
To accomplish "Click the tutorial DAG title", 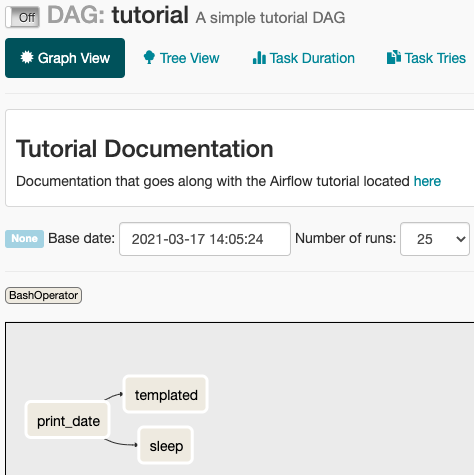I will point(150,15).
